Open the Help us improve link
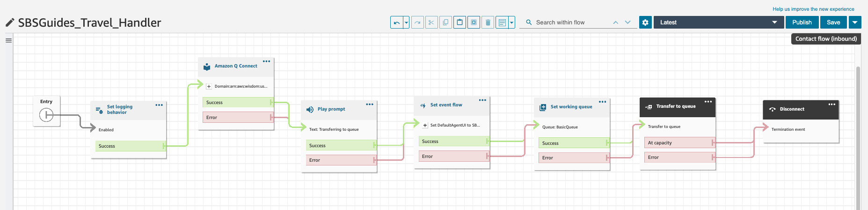The height and width of the screenshot is (210, 868). [x=813, y=9]
